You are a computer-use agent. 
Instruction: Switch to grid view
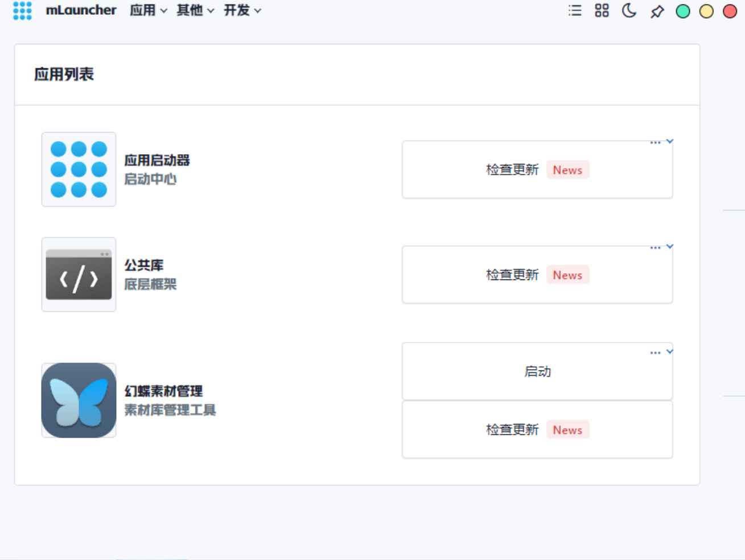click(x=601, y=10)
